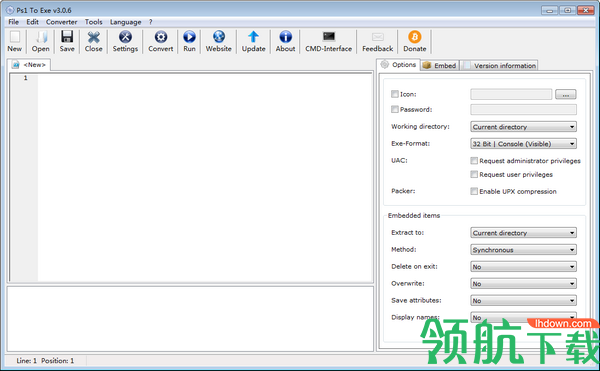Screen dimensions: 600x371
Task: Expand the Exe-Format dropdown
Action: coord(523,144)
